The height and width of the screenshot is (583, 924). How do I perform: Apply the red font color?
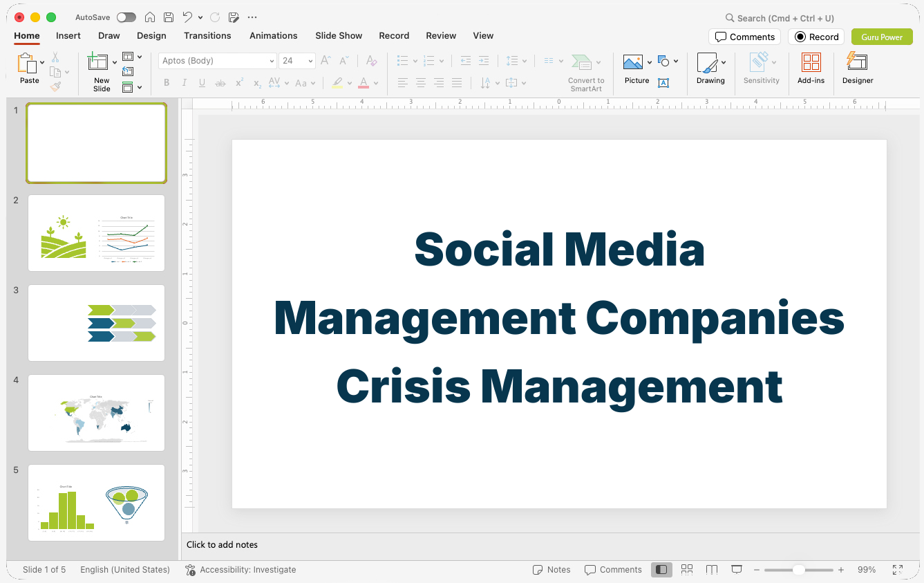364,83
